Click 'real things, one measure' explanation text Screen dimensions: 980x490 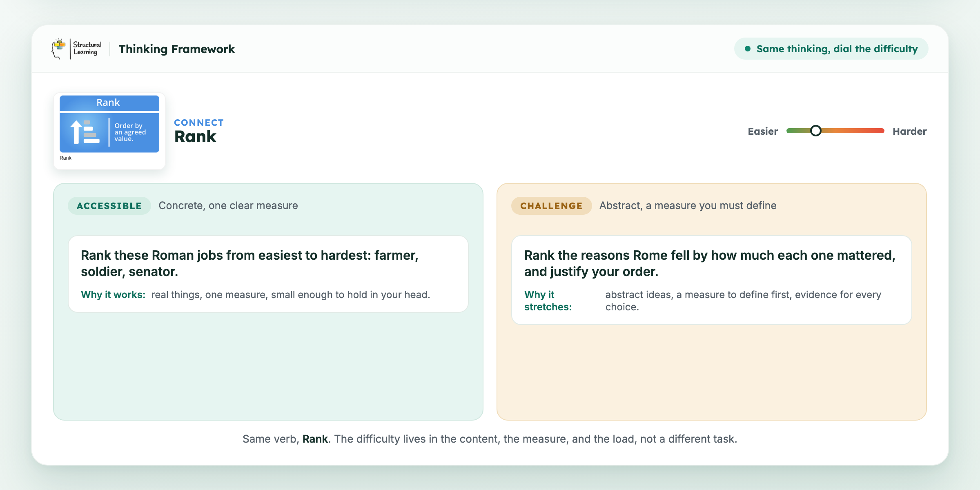click(290, 295)
